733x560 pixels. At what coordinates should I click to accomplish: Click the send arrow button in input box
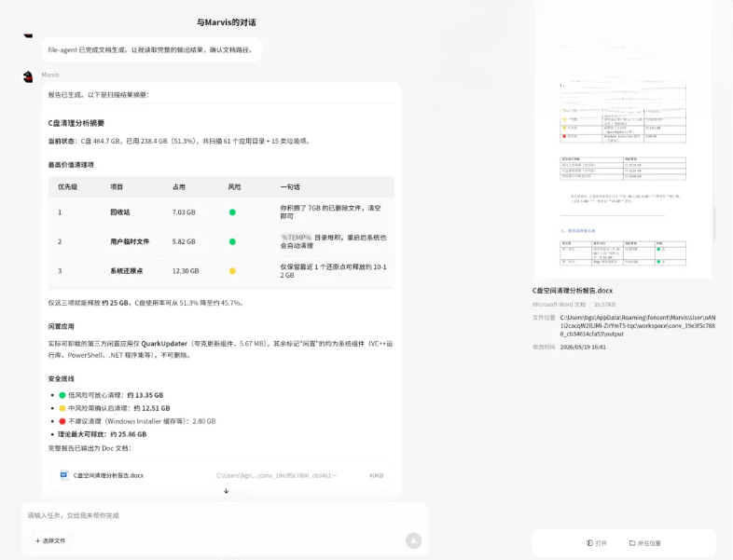click(413, 540)
